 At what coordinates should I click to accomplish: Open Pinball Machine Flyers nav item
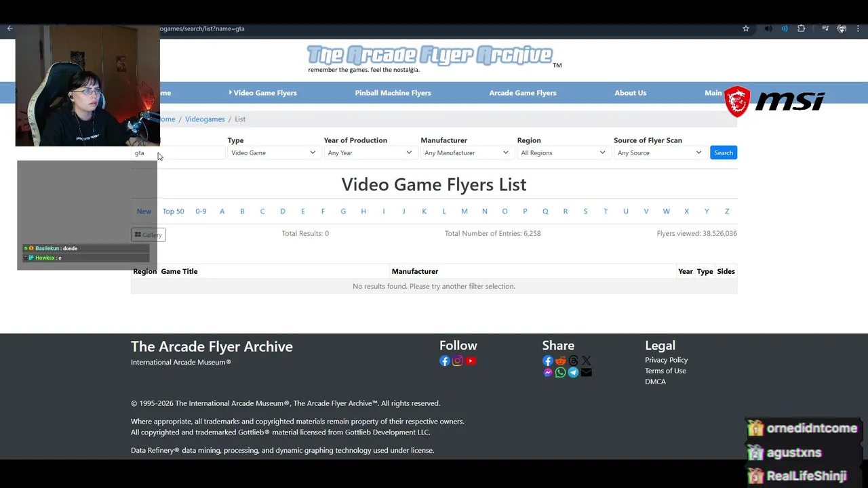point(393,93)
